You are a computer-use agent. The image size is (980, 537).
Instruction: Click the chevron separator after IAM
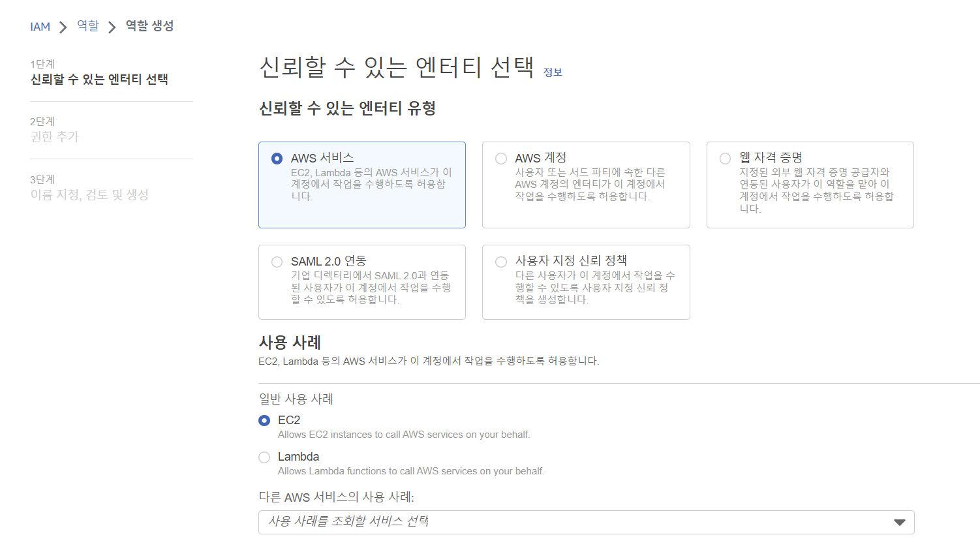(x=63, y=27)
